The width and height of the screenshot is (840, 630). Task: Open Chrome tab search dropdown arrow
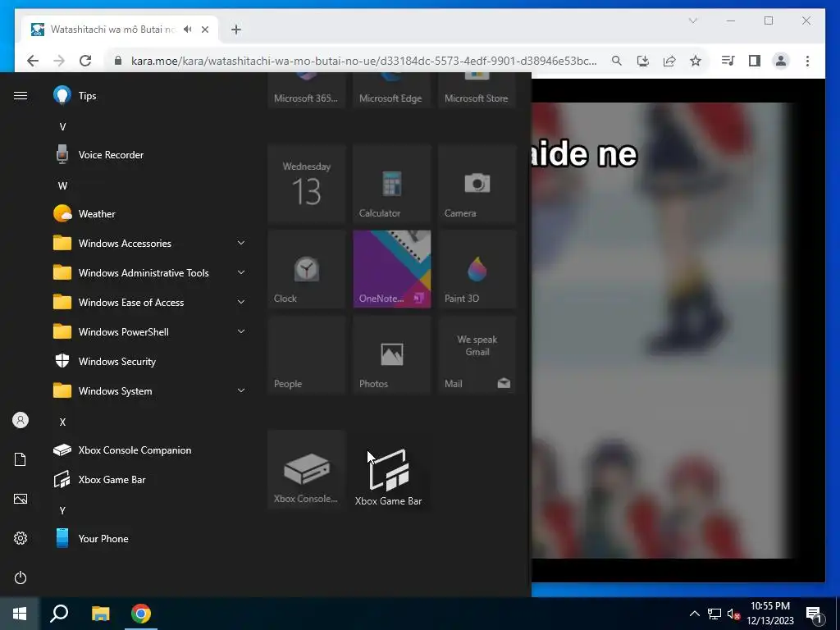pyautogui.click(x=692, y=21)
